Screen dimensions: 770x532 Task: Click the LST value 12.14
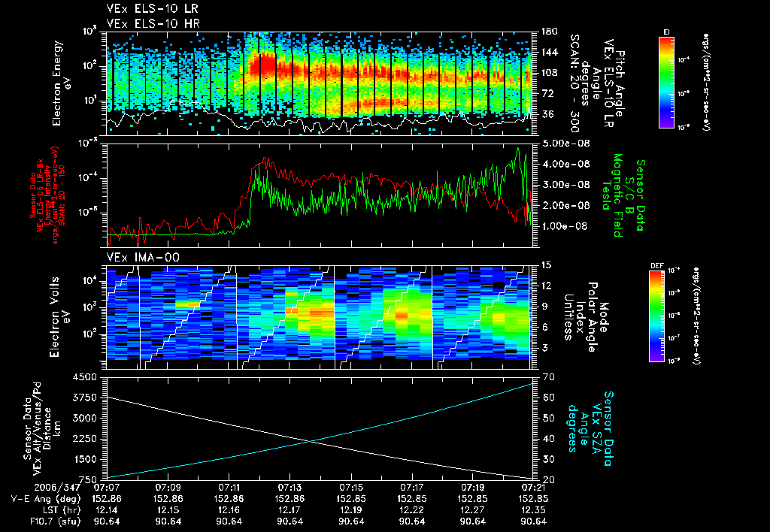tap(107, 510)
